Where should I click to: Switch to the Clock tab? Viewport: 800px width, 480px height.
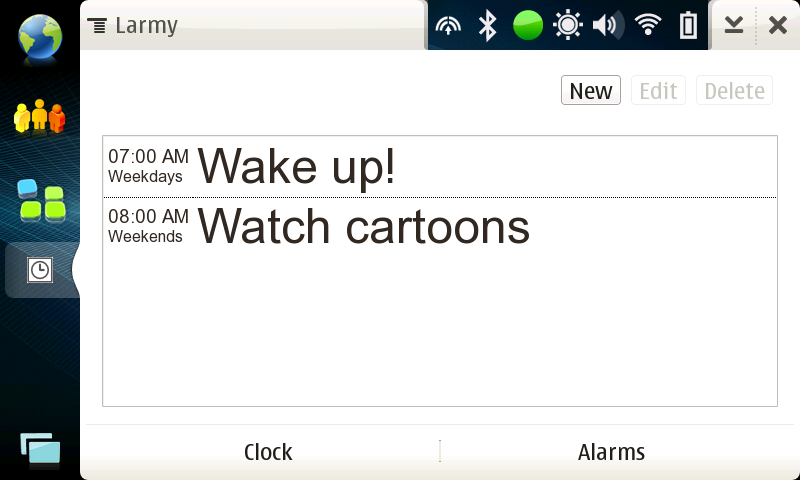(x=268, y=452)
